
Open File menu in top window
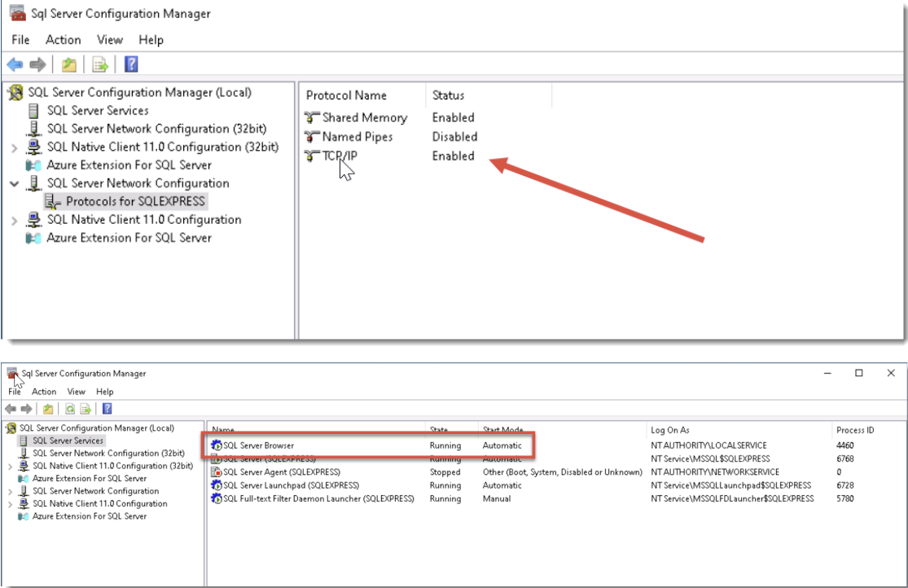tap(20, 40)
